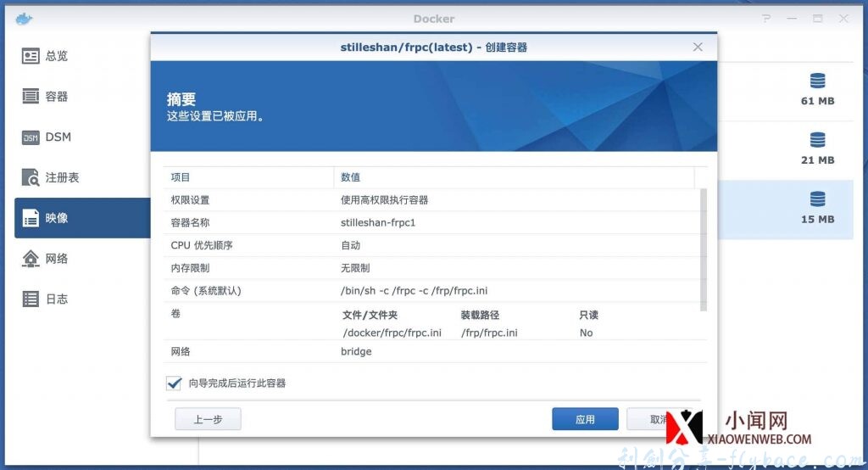Image resolution: width=868 pixels, height=470 pixels.
Task: Click file path /docker/frpc/frpc.ini
Action: coord(392,333)
